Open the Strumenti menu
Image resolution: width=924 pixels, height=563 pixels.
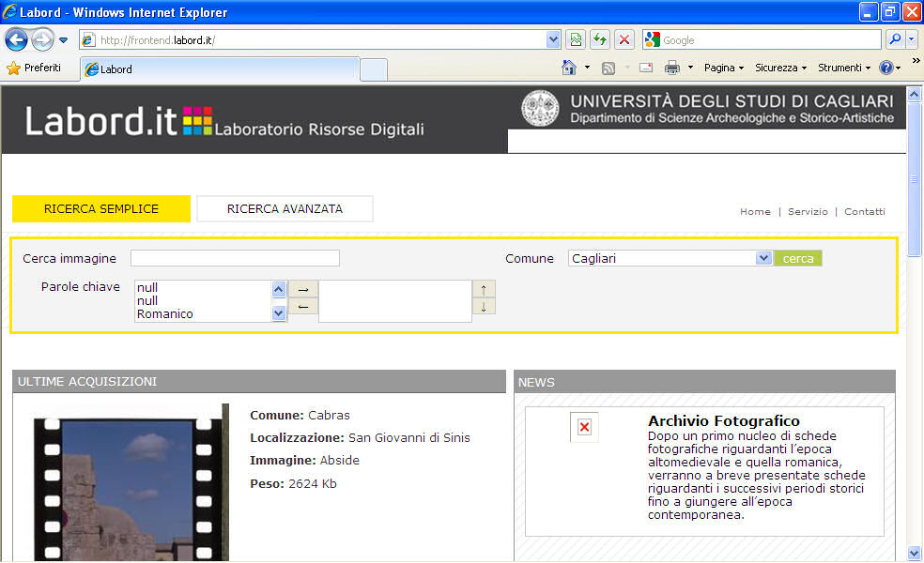pos(844,68)
